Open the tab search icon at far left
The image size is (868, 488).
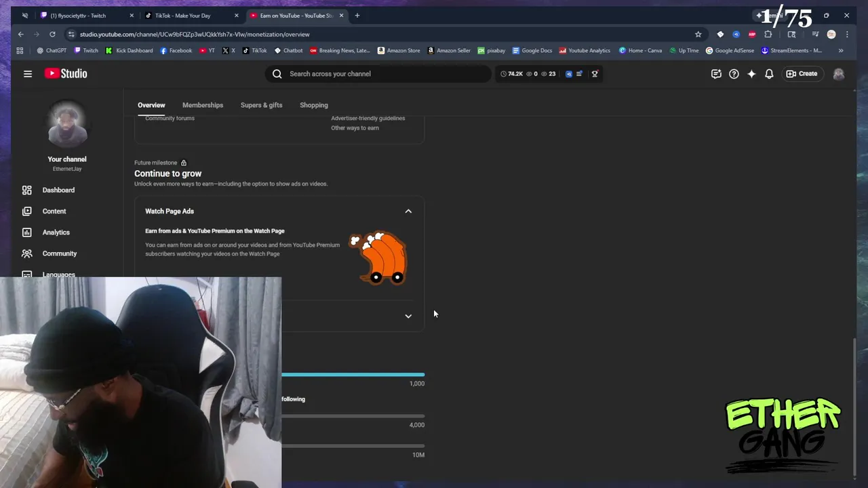click(x=25, y=16)
